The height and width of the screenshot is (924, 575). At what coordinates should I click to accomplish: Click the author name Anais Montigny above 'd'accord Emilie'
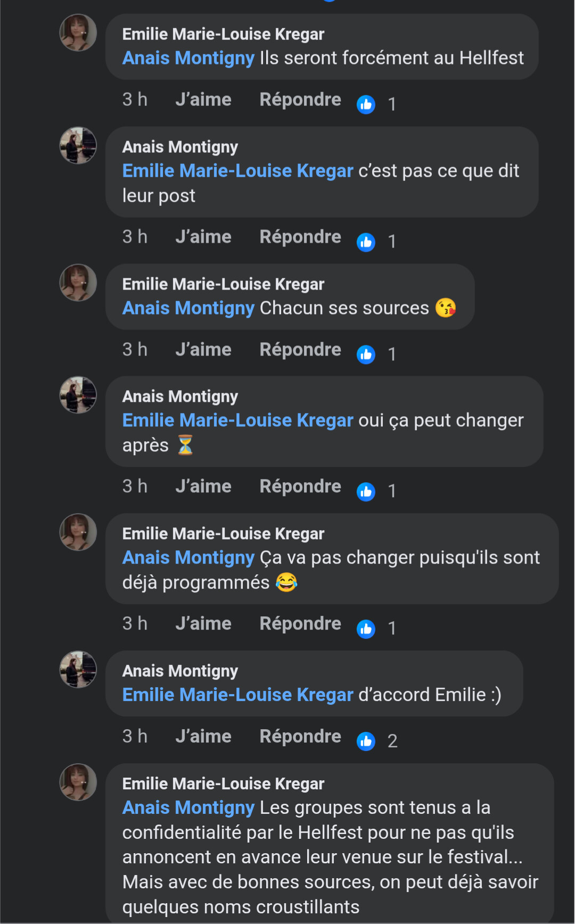[x=180, y=671]
